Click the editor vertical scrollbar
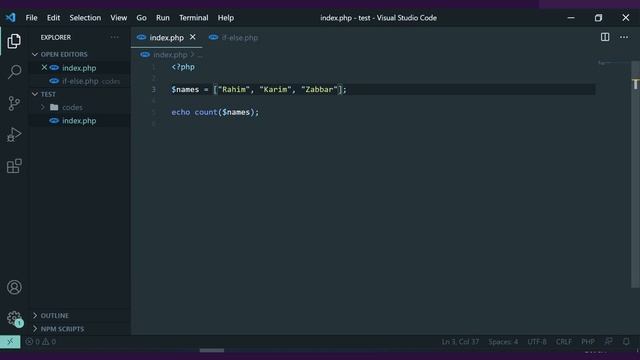The image size is (640, 360). coord(636,173)
